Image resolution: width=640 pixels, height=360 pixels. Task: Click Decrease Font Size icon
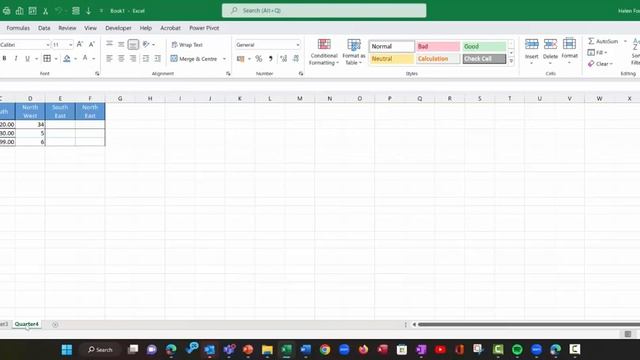click(x=92, y=44)
